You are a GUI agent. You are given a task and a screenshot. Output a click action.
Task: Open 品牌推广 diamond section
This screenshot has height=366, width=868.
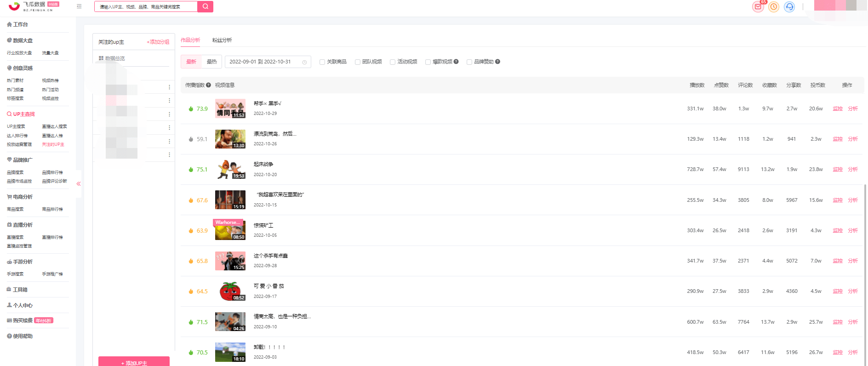[20, 160]
